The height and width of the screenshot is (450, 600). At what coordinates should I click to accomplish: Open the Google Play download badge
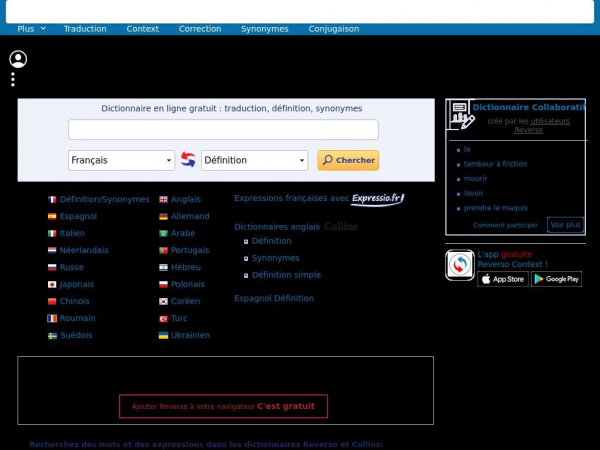[x=556, y=279]
